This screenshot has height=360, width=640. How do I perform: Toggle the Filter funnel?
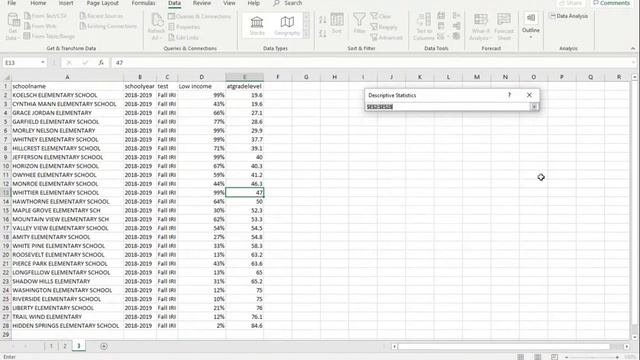point(359,23)
